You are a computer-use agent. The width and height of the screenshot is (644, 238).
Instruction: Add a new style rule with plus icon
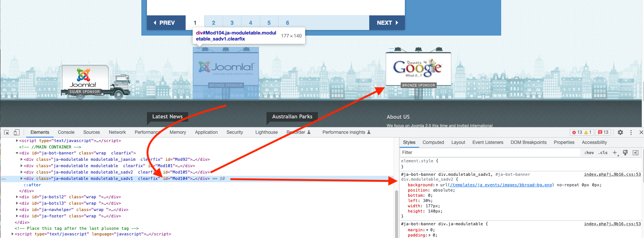615,153
